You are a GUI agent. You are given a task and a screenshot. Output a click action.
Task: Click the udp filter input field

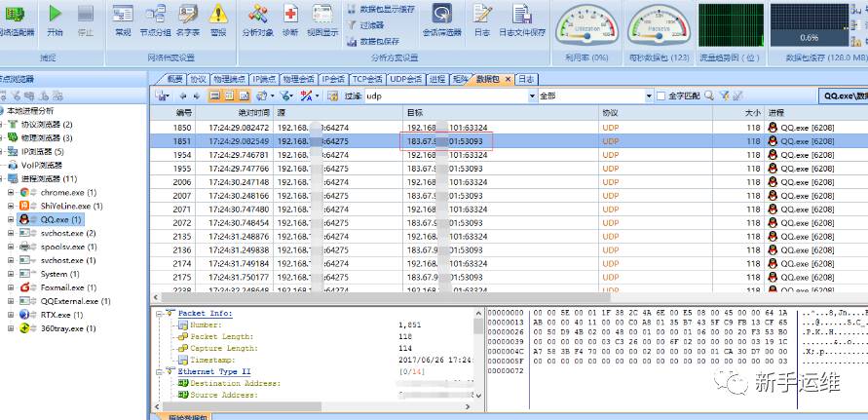tap(446, 95)
